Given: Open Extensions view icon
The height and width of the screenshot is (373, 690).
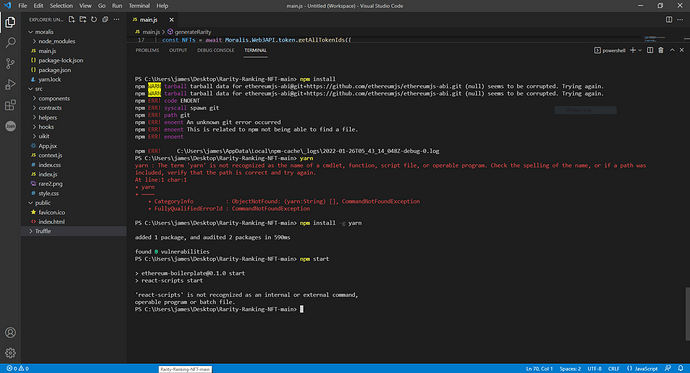Looking at the screenshot, I should [10, 105].
